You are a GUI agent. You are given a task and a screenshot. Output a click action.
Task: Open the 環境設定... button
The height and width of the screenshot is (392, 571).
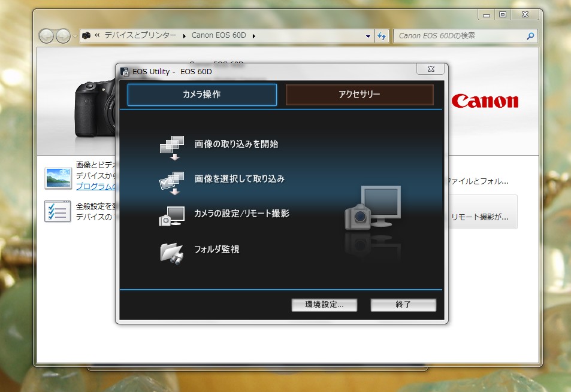324,305
